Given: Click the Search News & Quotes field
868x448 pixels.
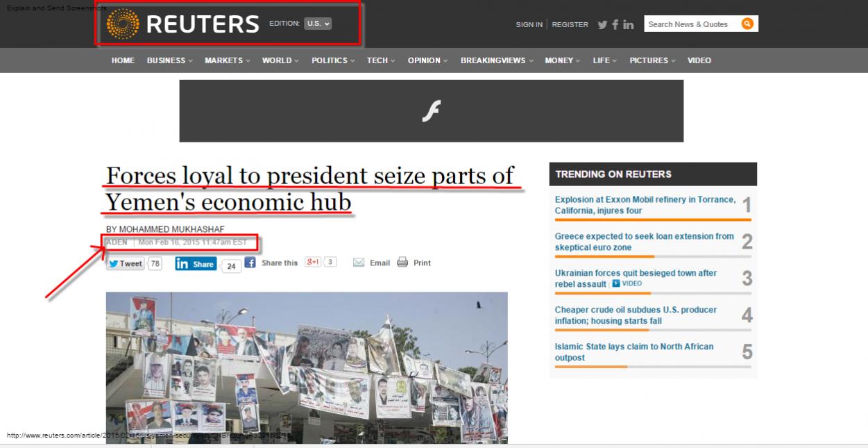Looking at the screenshot, I should (x=692, y=24).
